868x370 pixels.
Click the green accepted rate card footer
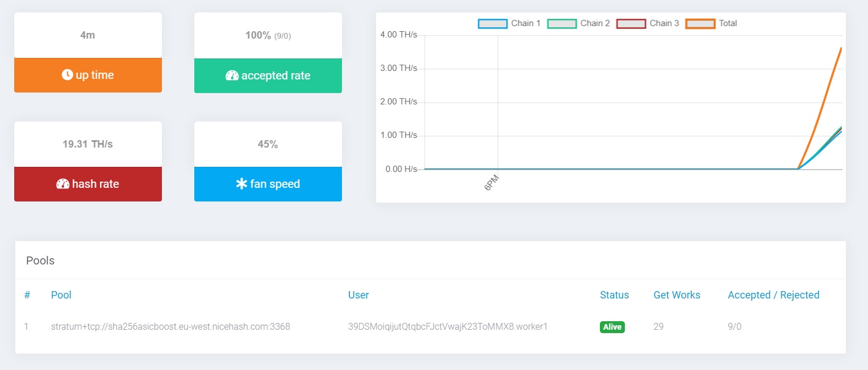pyautogui.click(x=268, y=75)
